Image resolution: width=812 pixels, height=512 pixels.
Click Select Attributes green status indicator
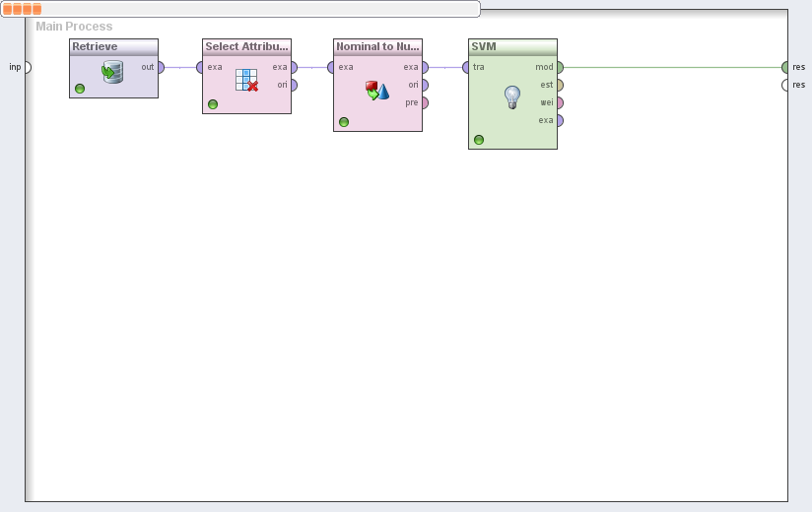point(213,104)
